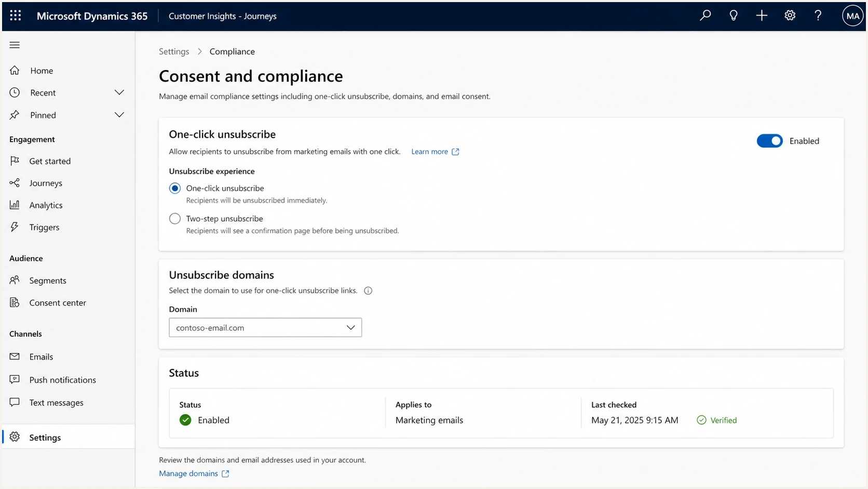This screenshot has width=868, height=489.
Task: Expand the Pinned chevron
Action: pos(119,115)
